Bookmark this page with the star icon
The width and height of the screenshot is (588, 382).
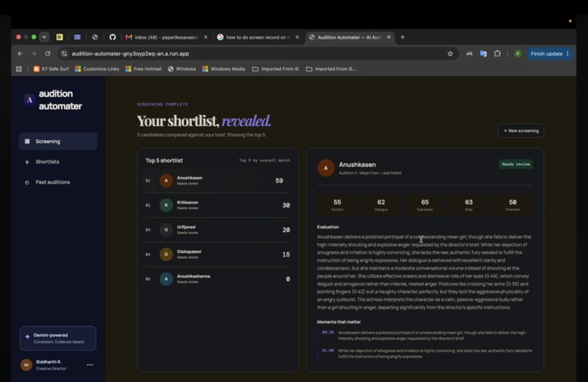tap(450, 54)
